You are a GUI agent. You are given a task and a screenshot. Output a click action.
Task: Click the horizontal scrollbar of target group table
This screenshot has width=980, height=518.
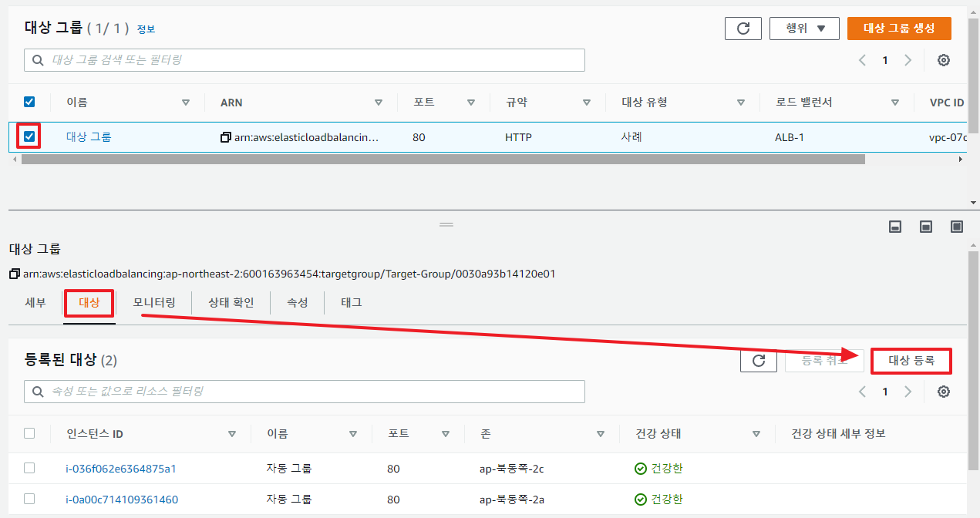coord(443,159)
